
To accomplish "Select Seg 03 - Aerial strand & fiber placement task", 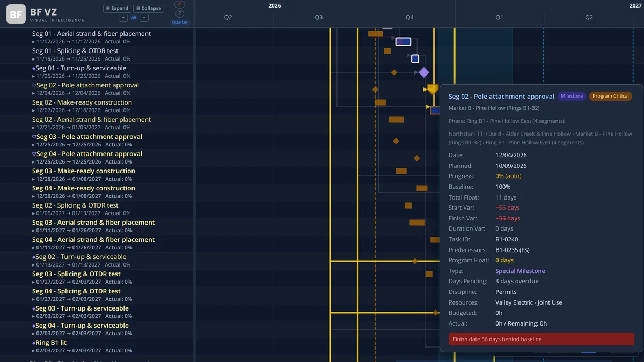I will (93, 223).
